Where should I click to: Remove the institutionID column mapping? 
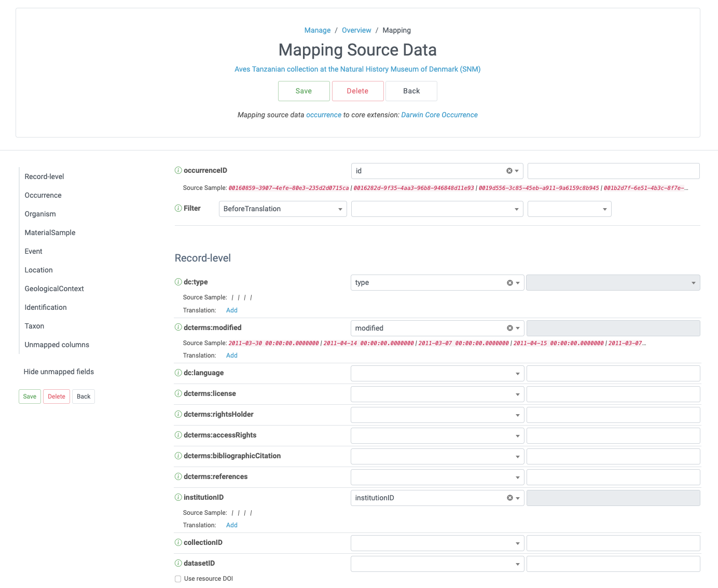coord(508,497)
